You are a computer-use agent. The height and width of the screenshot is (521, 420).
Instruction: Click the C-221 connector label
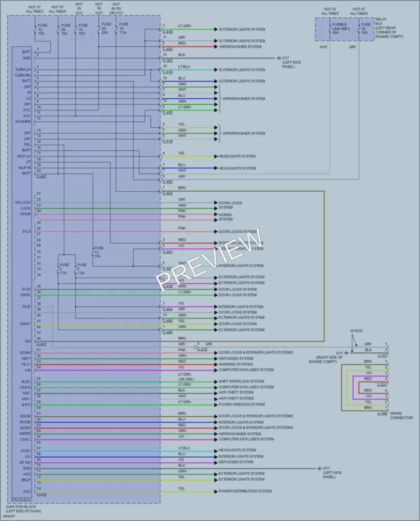coord(382,385)
